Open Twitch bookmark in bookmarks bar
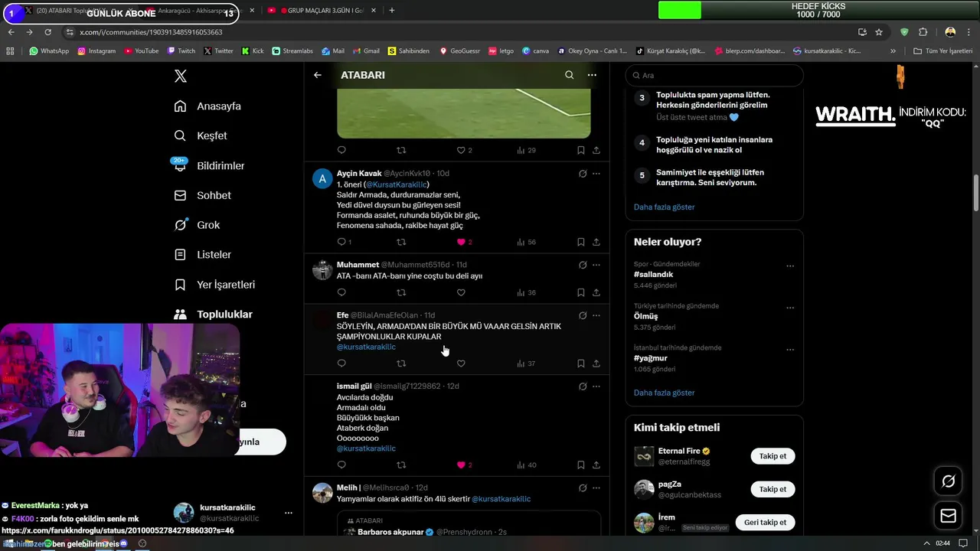Screen dimensions: 980x551 pyautogui.click(x=180, y=51)
